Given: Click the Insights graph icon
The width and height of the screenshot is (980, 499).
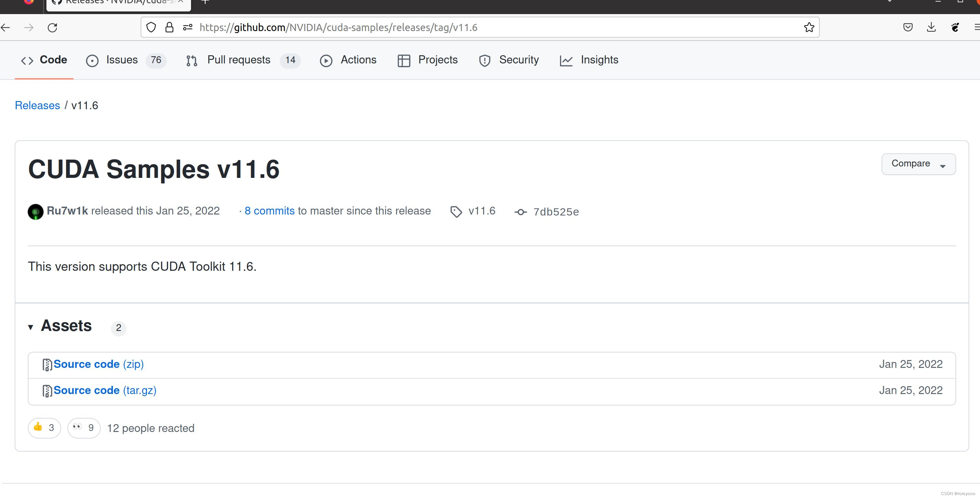Looking at the screenshot, I should [x=566, y=60].
